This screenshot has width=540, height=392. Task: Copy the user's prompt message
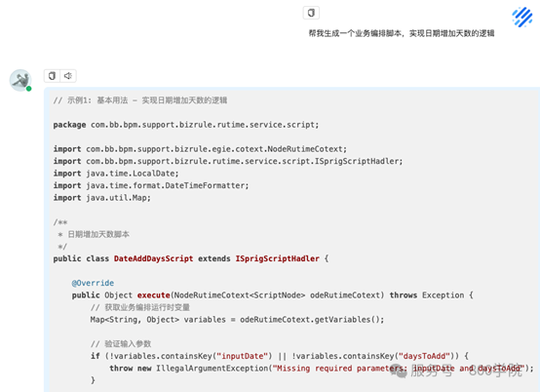[x=311, y=13]
